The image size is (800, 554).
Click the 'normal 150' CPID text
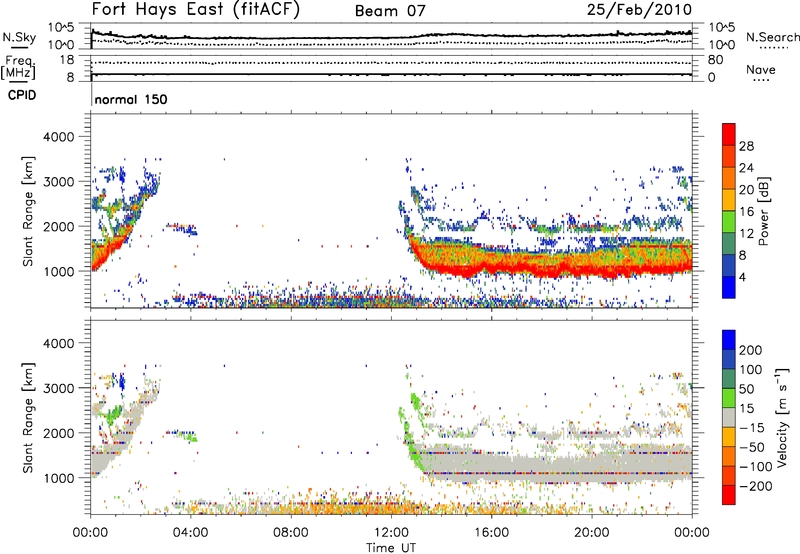point(131,99)
